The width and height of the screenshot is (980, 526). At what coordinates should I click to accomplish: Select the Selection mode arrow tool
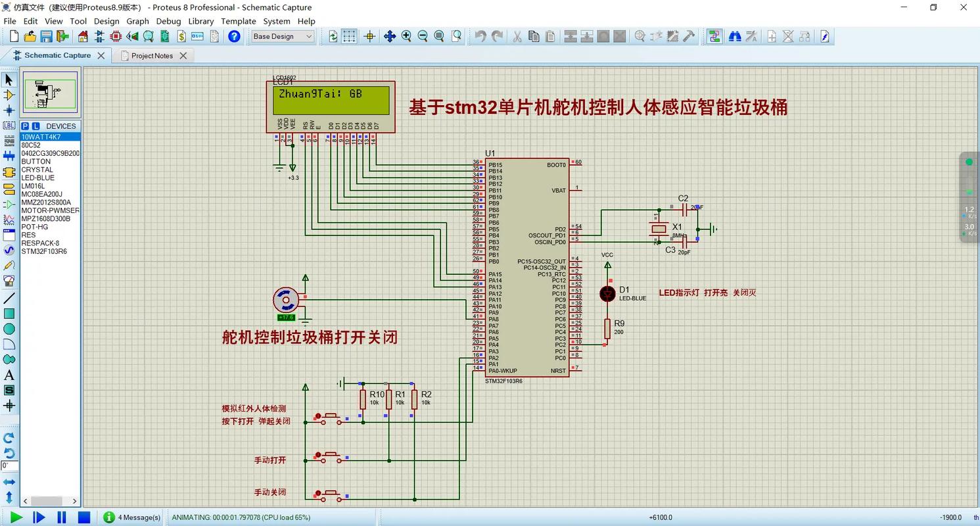(x=9, y=81)
